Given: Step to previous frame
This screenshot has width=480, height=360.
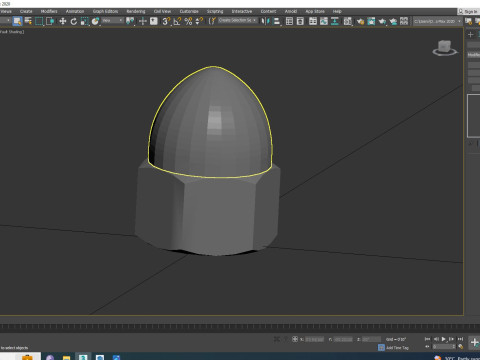Looking at the screenshot, I should pos(436,339).
